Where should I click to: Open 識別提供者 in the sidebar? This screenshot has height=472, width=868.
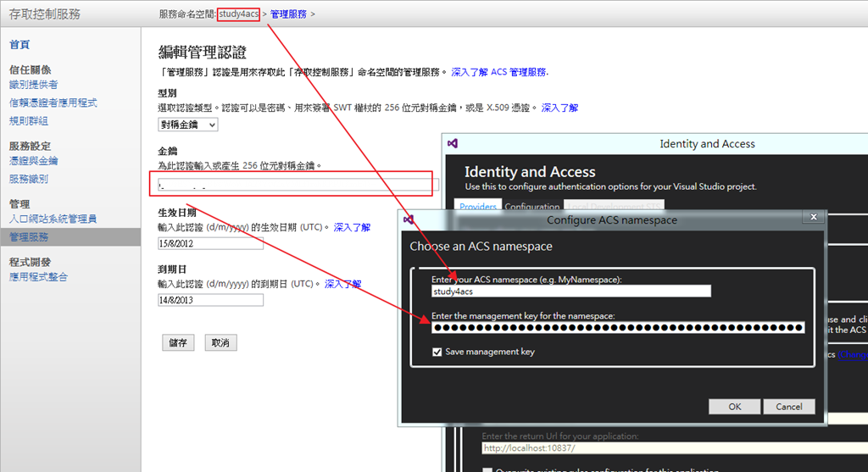33,85
